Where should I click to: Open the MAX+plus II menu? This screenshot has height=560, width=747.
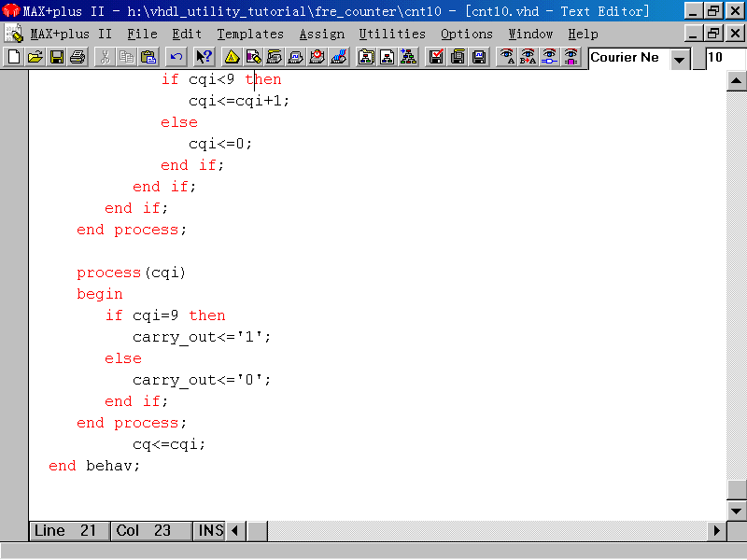point(71,35)
